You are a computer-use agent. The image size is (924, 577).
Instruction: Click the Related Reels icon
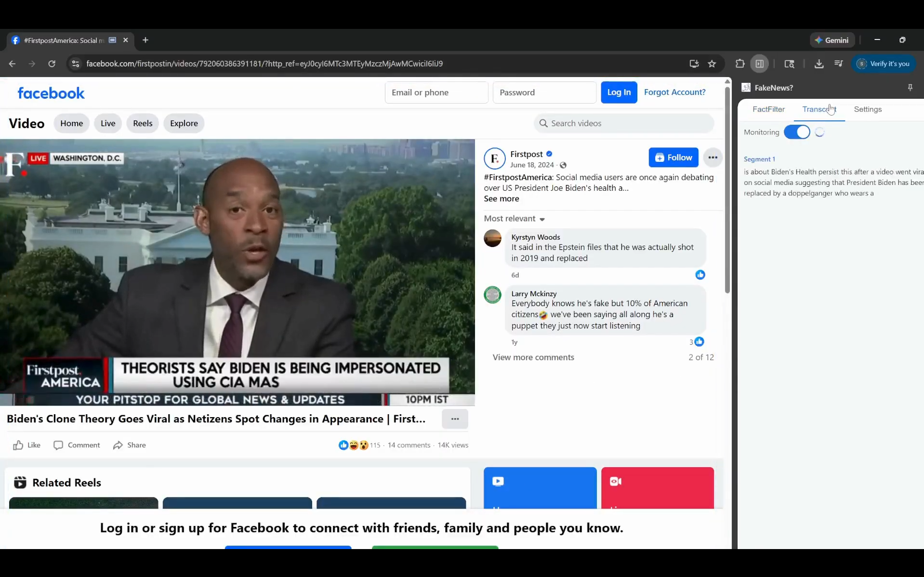click(20, 483)
